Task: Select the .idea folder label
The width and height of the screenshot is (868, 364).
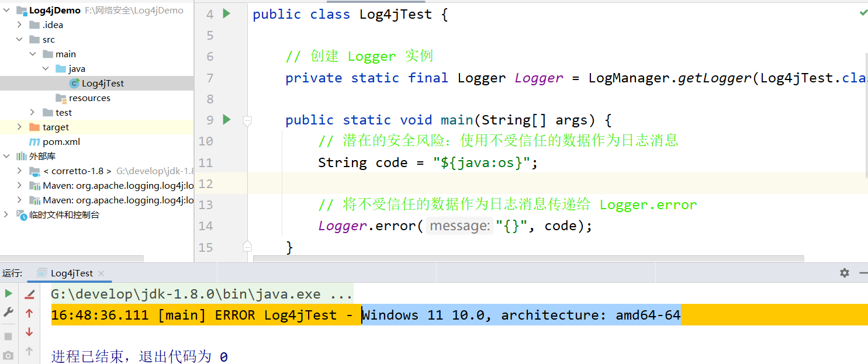Action: point(53,25)
